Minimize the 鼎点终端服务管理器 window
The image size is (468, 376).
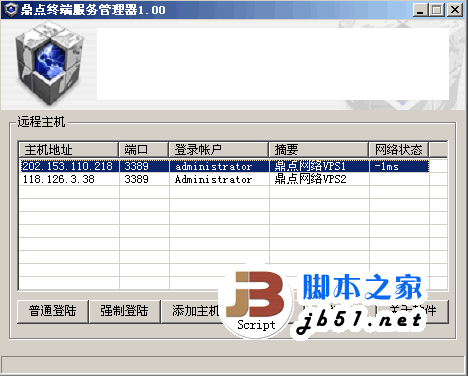point(421,10)
